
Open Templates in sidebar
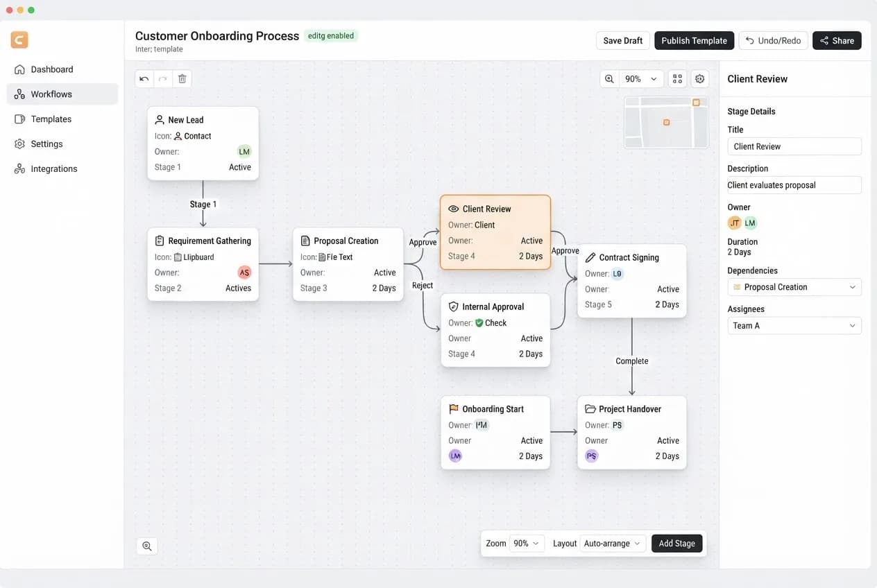[x=62, y=119]
